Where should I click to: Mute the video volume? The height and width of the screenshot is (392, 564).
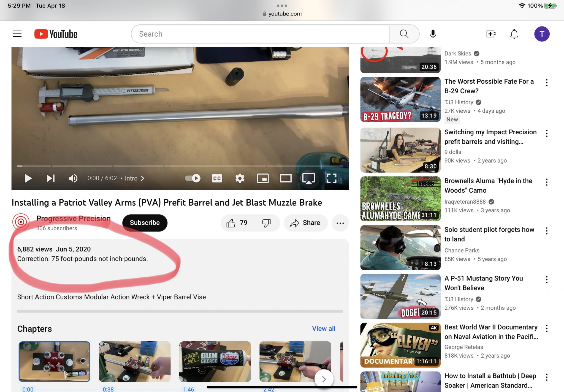pos(73,178)
